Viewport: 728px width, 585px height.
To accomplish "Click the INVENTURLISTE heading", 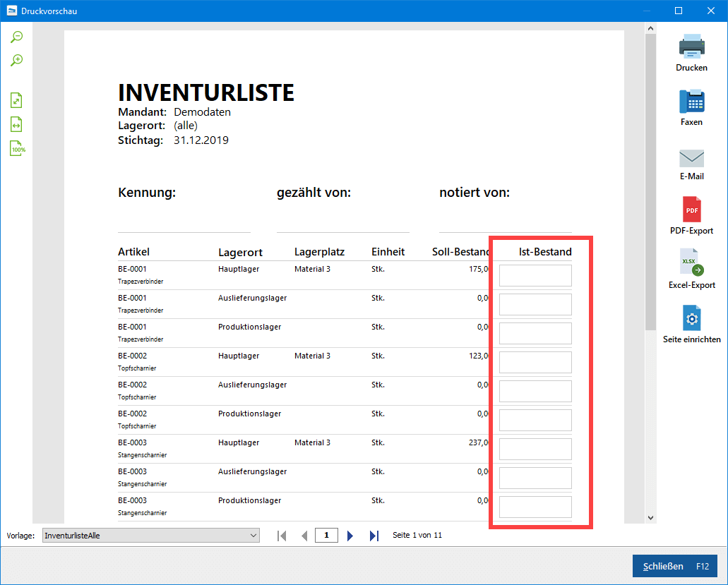I will click(x=206, y=92).
